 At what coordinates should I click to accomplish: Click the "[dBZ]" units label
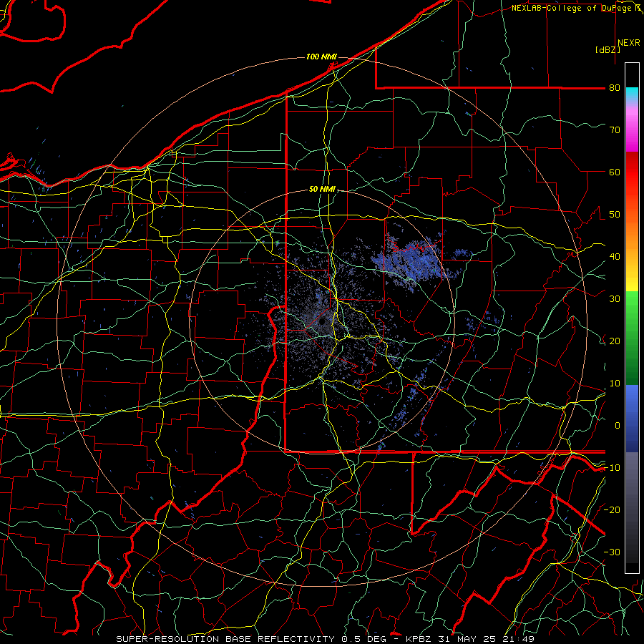[608, 50]
